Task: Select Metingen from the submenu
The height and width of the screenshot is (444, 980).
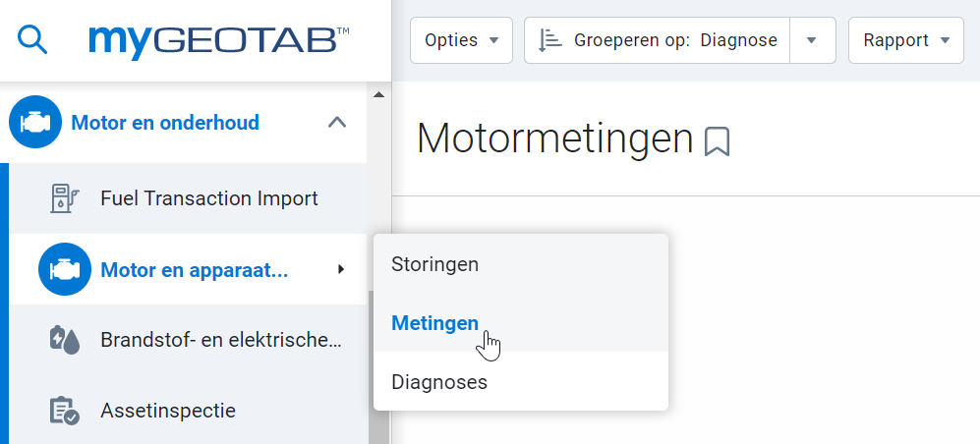Action: point(434,323)
